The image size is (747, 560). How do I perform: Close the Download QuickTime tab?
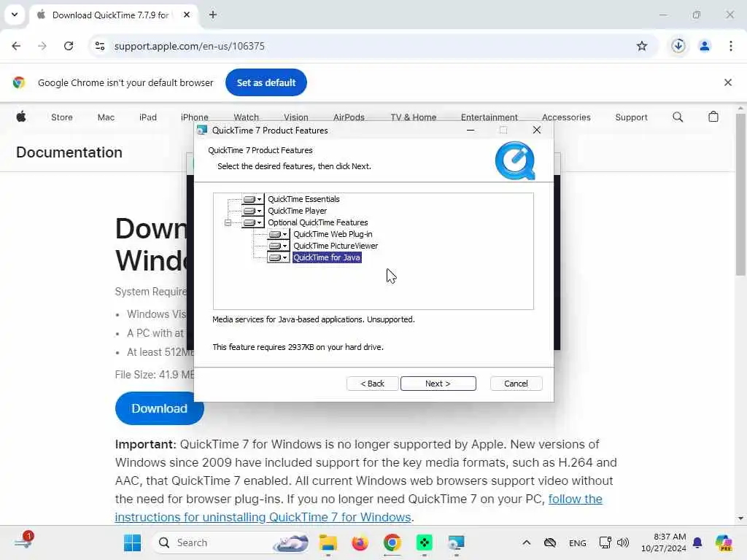click(x=187, y=15)
